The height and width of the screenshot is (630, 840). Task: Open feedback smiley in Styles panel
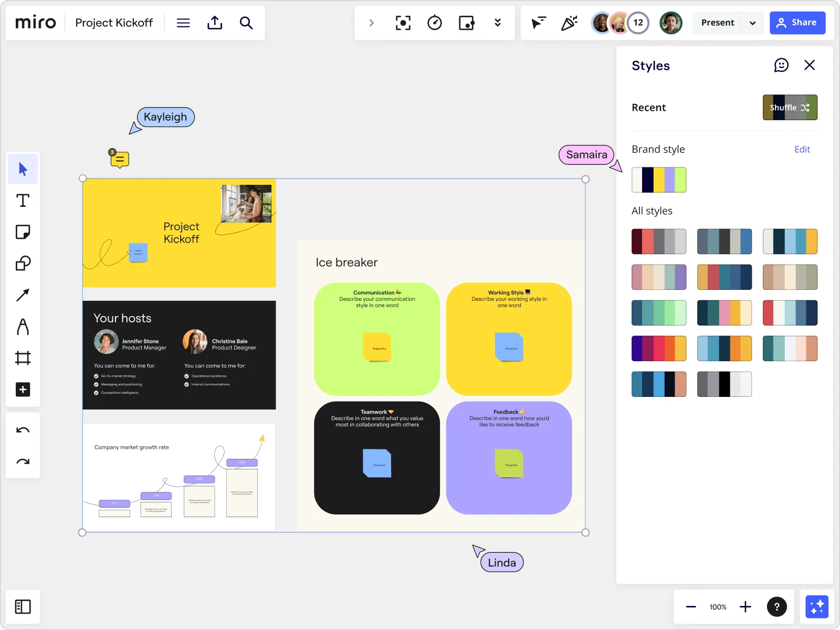click(x=781, y=65)
